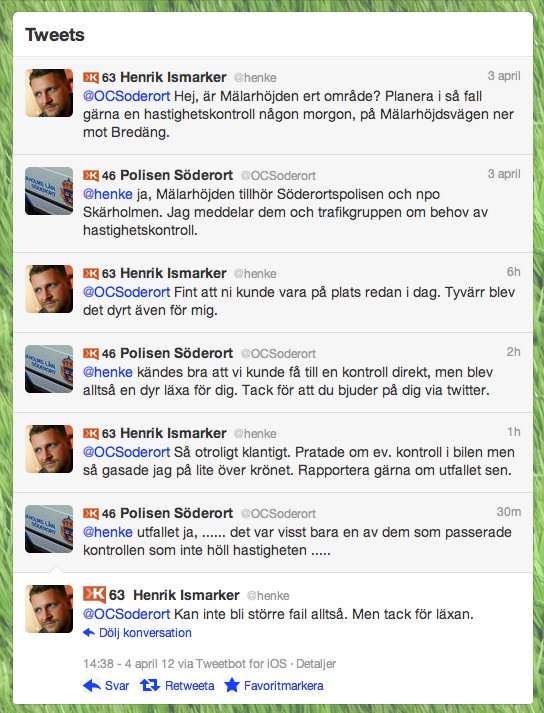Click Henrik Ismarker name in the 1h tweet
The width and height of the screenshot is (544, 713).
[x=173, y=433]
